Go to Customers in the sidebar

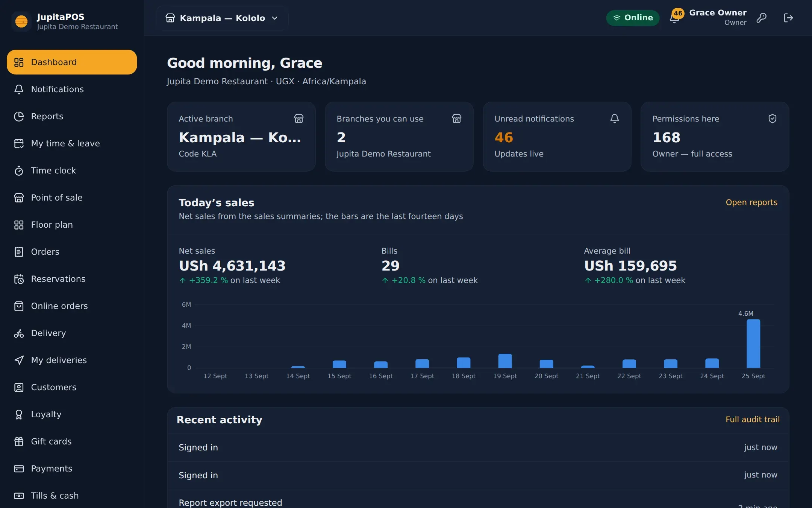(72, 387)
